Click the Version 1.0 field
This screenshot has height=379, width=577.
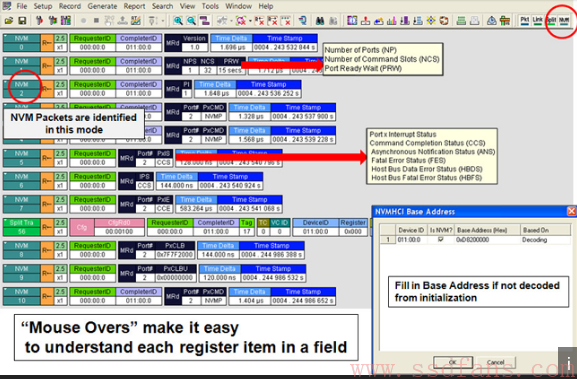(x=194, y=43)
